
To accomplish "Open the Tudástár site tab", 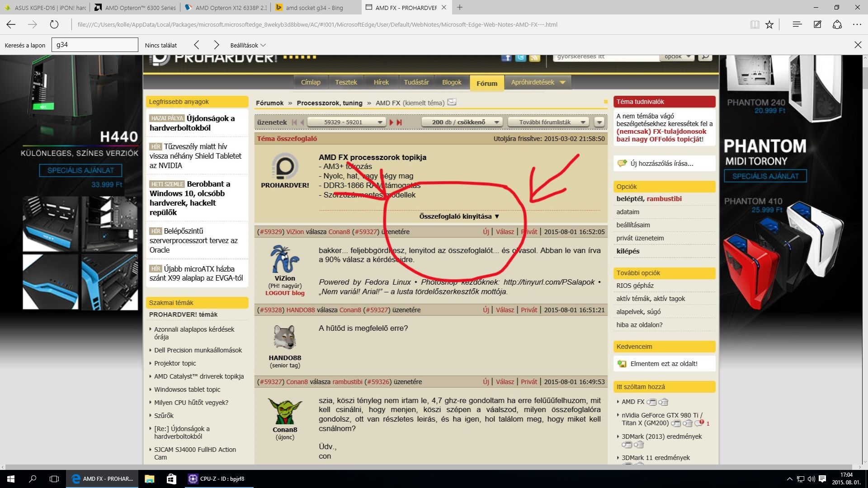I will [416, 82].
